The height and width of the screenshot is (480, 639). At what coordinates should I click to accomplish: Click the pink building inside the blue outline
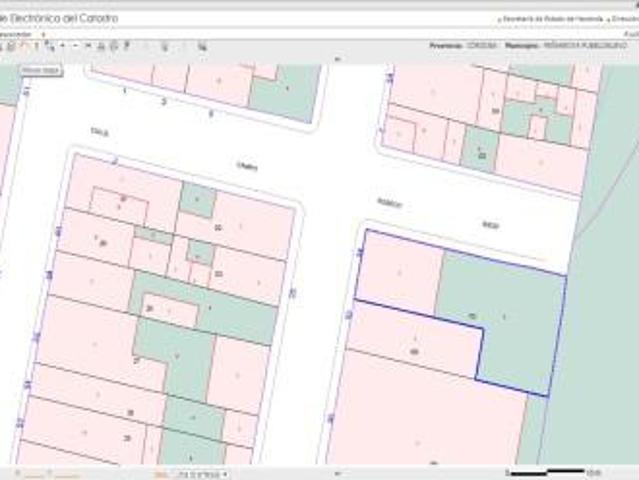click(x=400, y=268)
